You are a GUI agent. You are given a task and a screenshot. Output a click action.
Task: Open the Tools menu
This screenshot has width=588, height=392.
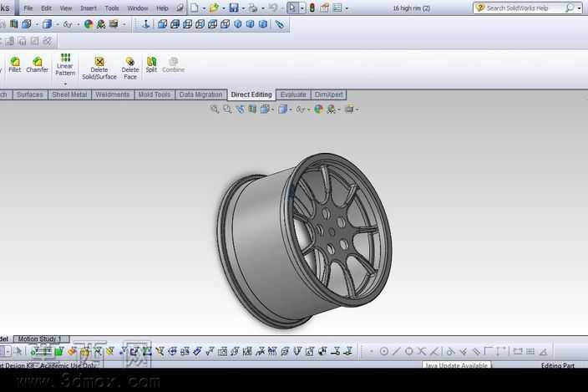click(112, 8)
